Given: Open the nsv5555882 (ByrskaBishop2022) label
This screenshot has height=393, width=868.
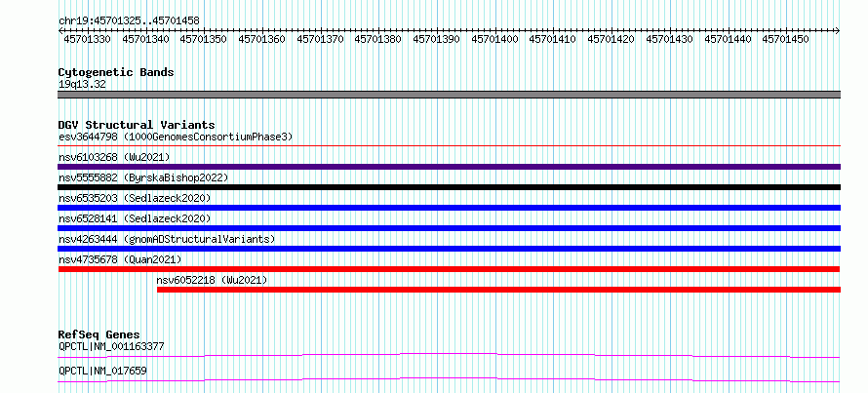Looking at the screenshot, I should (143, 177).
